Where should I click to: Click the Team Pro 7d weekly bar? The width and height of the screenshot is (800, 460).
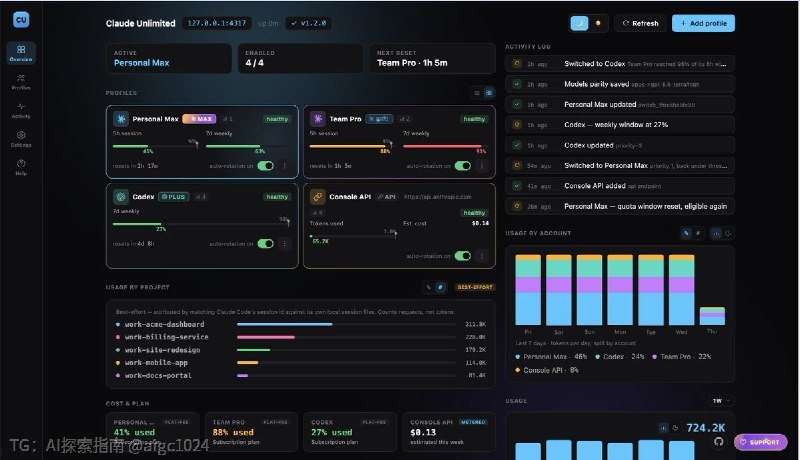click(444, 146)
